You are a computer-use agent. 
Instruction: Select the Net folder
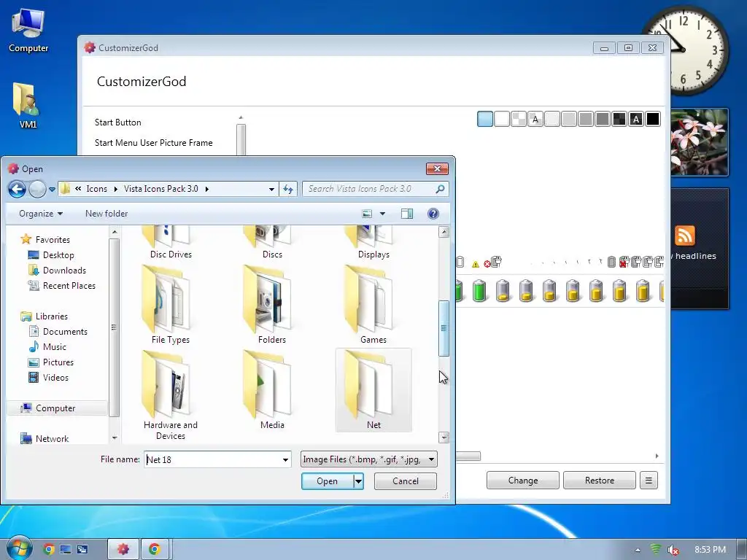click(373, 391)
